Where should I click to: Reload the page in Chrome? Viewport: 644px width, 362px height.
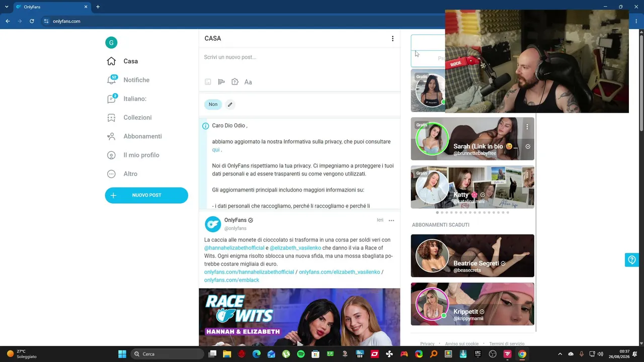pyautogui.click(x=32, y=21)
